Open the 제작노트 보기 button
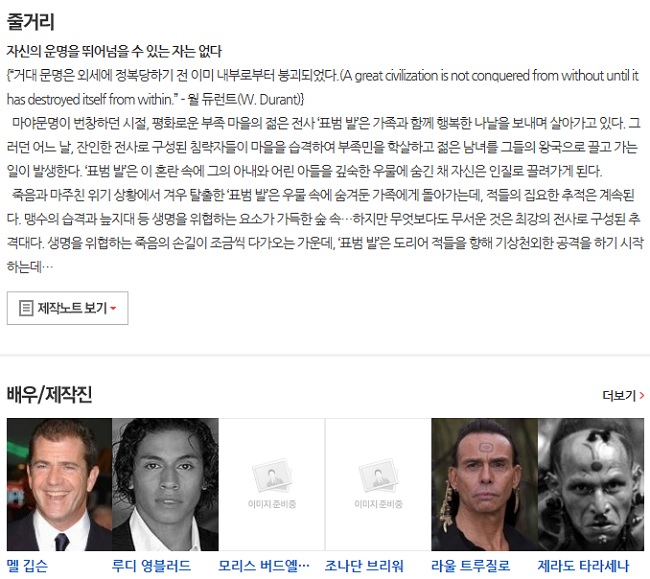This screenshot has width=650, height=579. [68, 308]
